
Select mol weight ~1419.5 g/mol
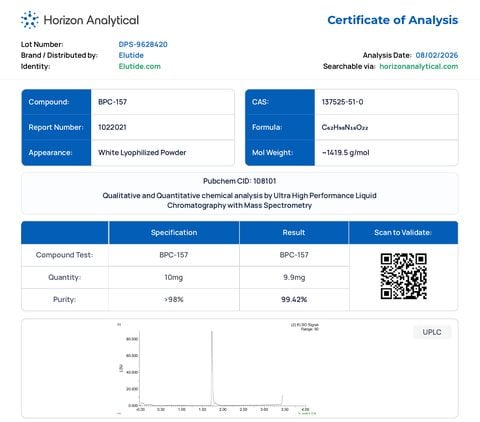[345, 153]
